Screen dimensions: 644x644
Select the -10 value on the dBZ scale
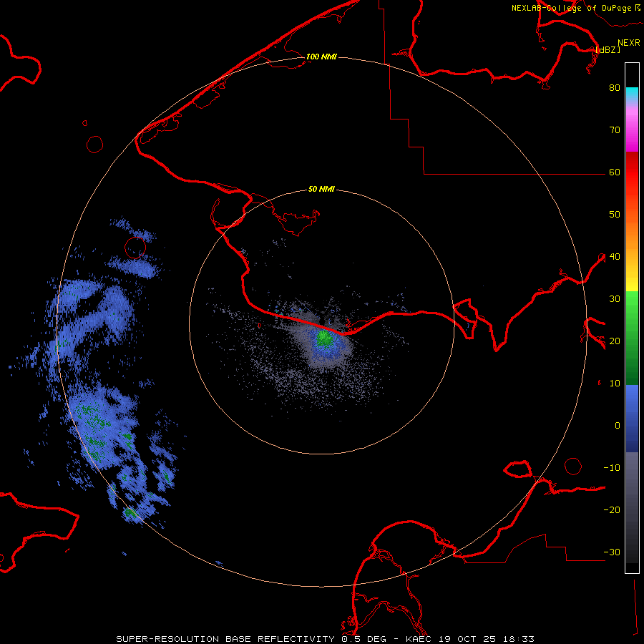pyautogui.click(x=612, y=468)
